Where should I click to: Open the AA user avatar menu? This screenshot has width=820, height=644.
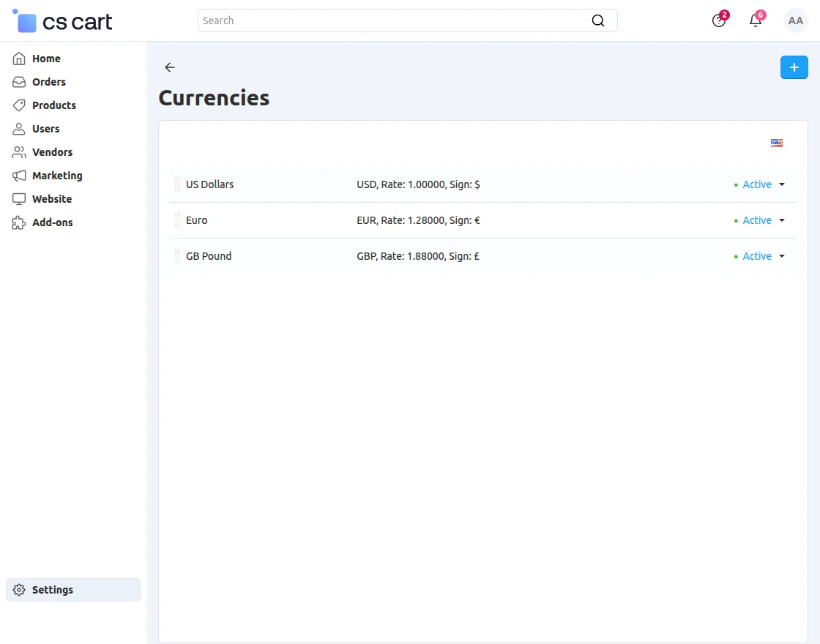pyautogui.click(x=795, y=20)
